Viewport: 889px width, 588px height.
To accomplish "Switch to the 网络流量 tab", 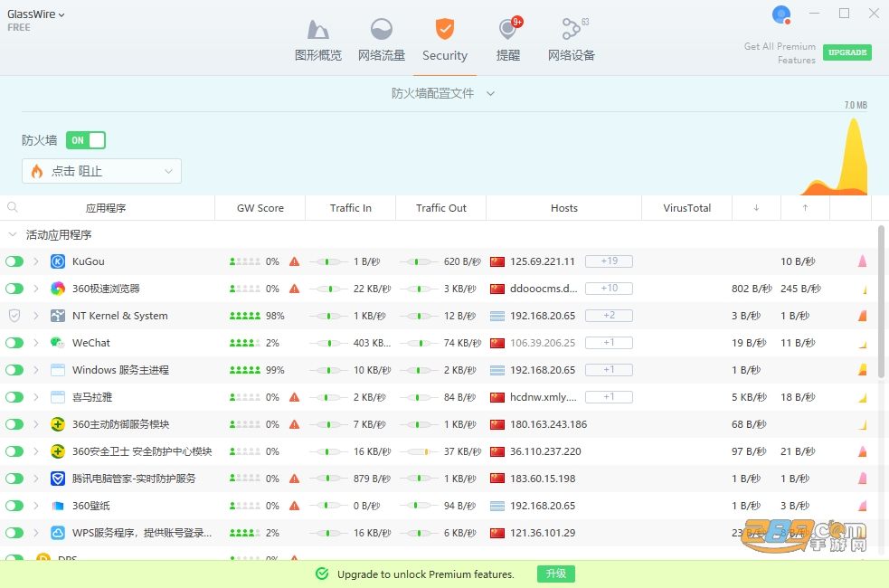I will point(382,41).
